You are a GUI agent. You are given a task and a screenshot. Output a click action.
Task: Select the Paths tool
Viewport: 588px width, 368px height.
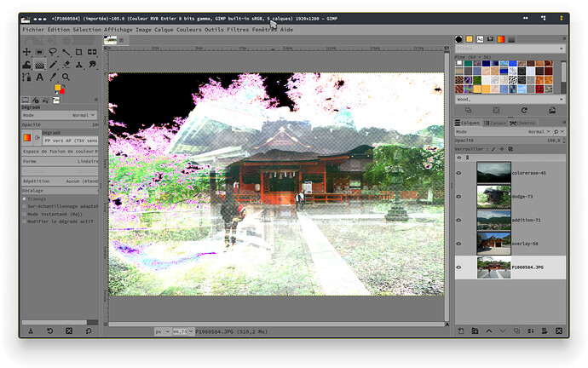[x=26, y=78]
